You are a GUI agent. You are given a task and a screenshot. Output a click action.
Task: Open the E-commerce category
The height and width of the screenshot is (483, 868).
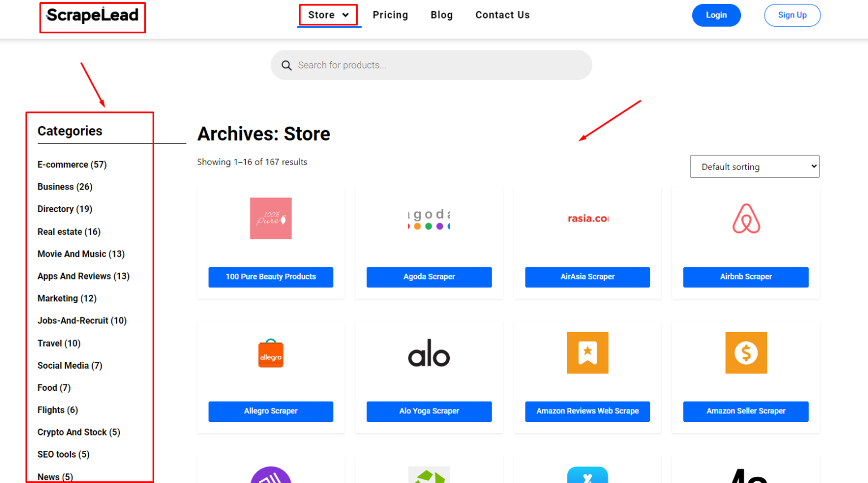(x=71, y=165)
